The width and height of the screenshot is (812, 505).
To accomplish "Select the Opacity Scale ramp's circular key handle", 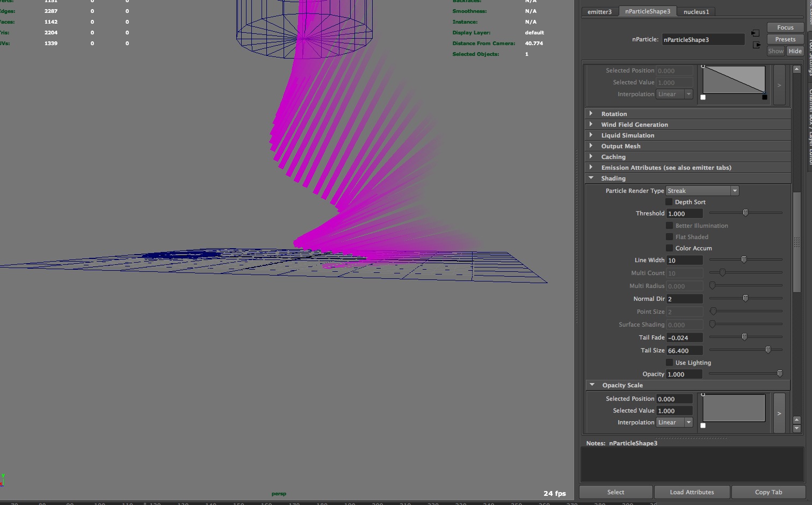I will (703, 394).
